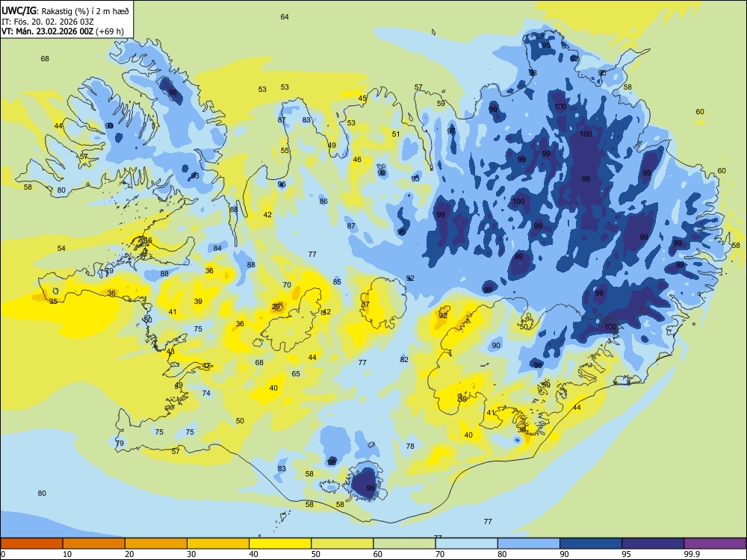Click the humidity value '86' on the map

(x=323, y=201)
